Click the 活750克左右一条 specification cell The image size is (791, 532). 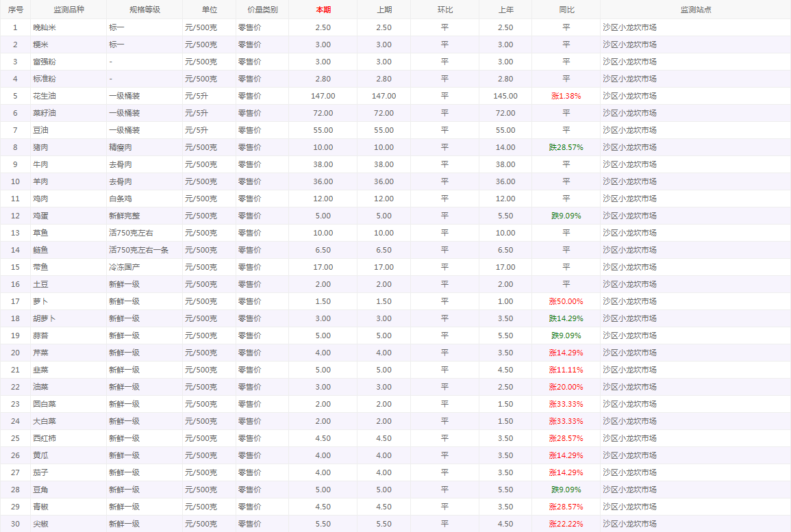coord(138,250)
